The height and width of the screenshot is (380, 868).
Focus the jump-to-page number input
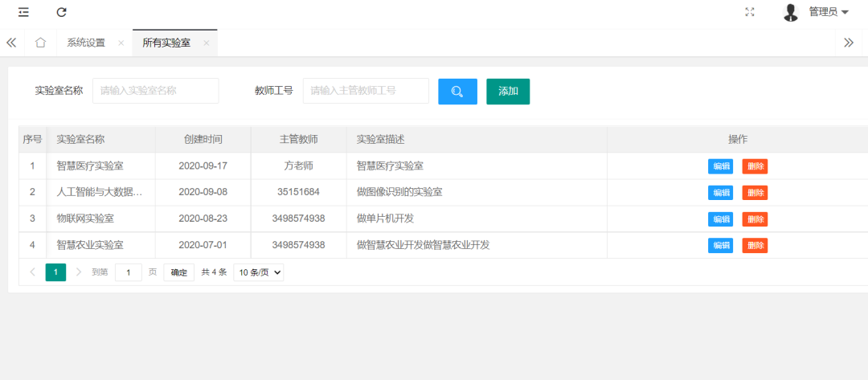tap(129, 272)
